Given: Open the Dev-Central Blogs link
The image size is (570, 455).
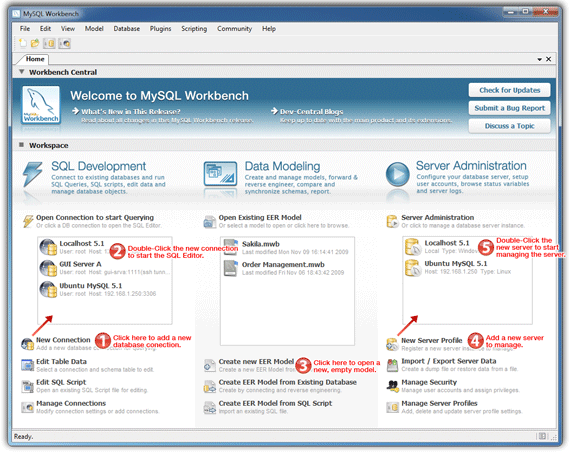Looking at the screenshot, I should [x=311, y=111].
